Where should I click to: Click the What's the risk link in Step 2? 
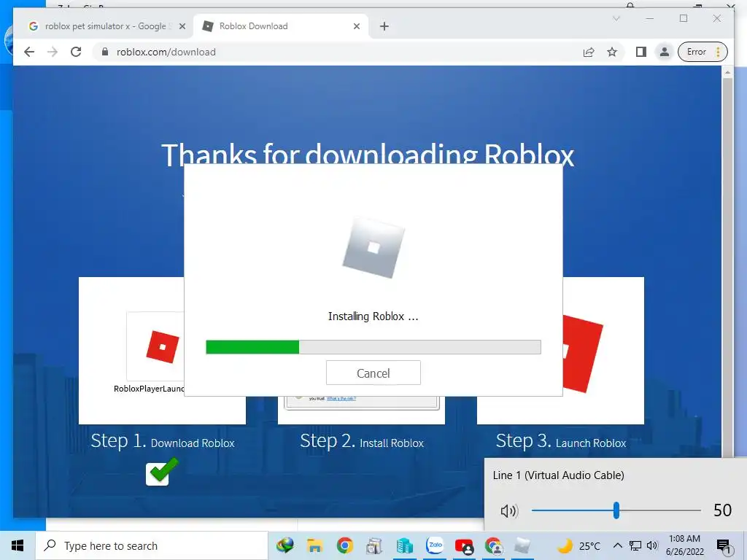[341, 399]
